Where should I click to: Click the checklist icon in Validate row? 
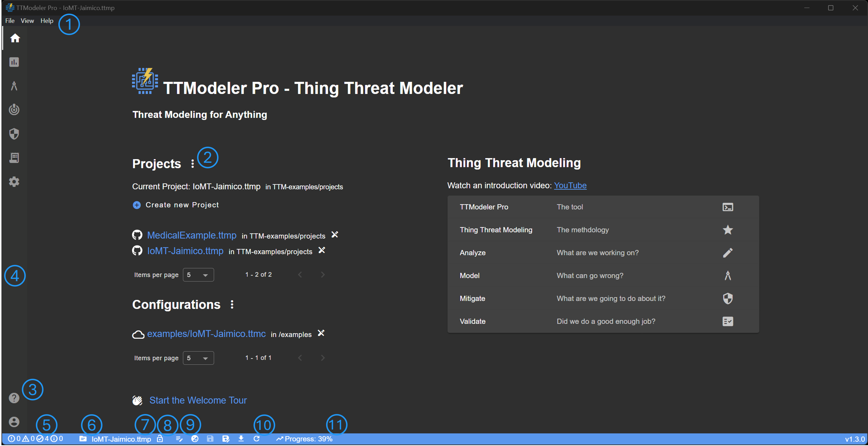tap(728, 322)
